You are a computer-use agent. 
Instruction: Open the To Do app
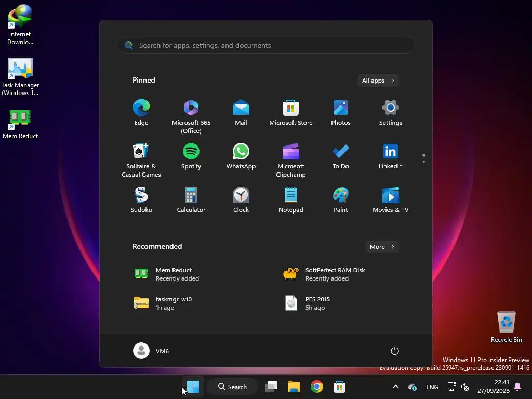341,156
